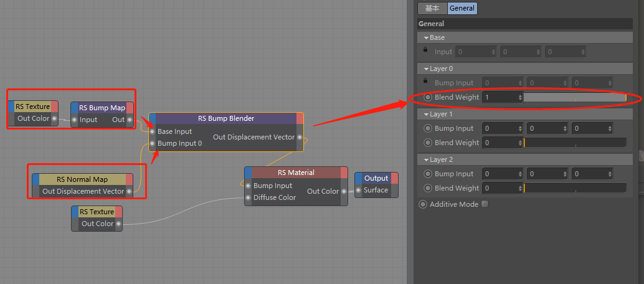Image resolution: width=644 pixels, height=284 pixels.
Task: Select the RS Bump Blender node title
Action: [x=226, y=118]
